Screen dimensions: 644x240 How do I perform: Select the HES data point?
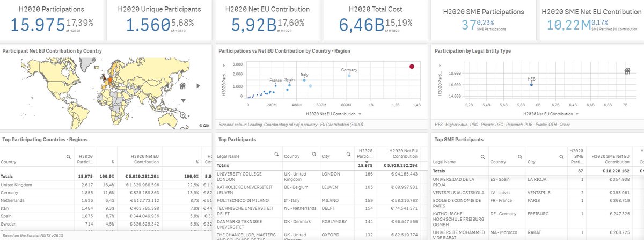click(x=531, y=85)
